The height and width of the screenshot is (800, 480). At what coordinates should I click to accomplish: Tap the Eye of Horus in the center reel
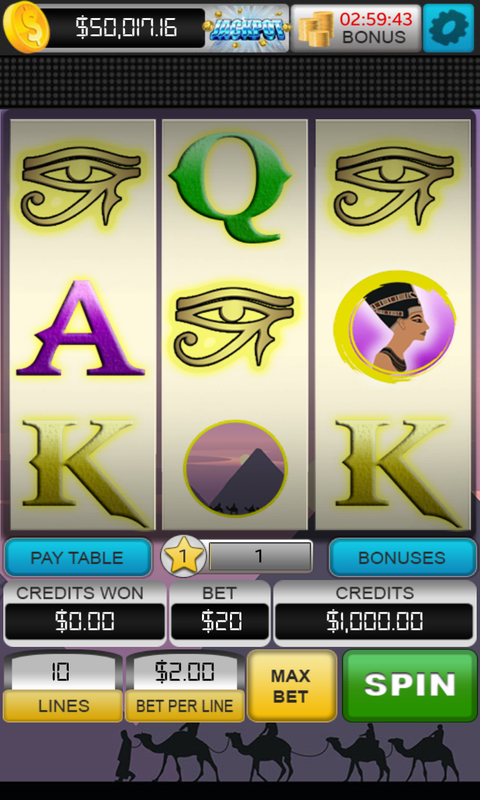pos(235,327)
